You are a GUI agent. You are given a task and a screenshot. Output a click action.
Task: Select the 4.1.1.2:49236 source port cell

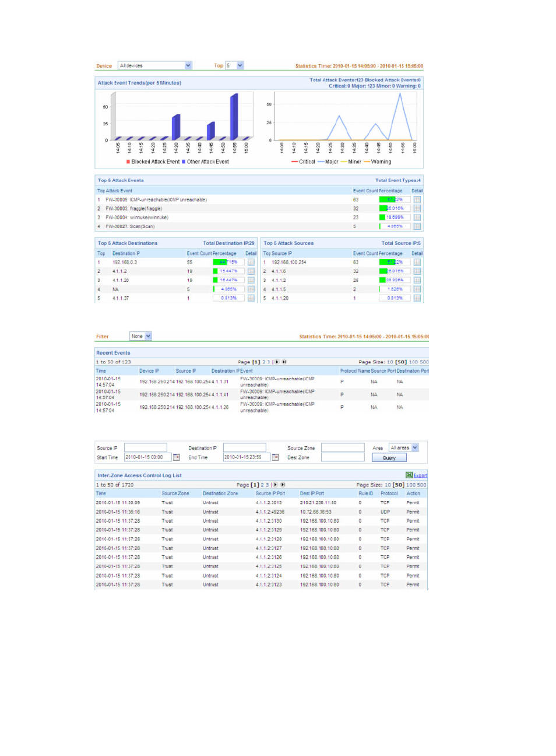click(x=270, y=512)
